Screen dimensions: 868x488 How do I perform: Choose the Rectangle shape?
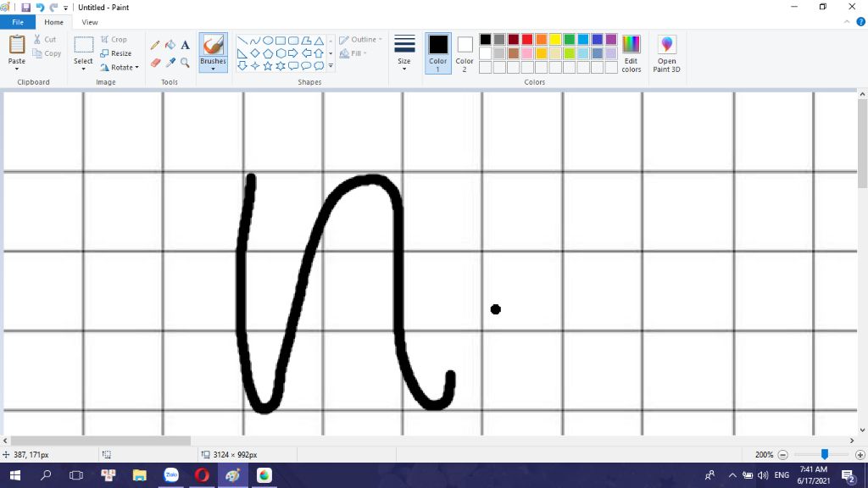pyautogui.click(x=281, y=41)
